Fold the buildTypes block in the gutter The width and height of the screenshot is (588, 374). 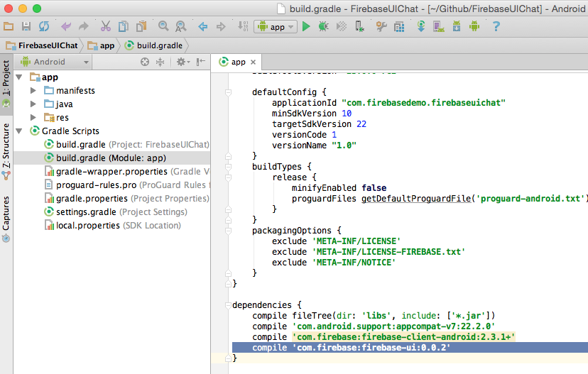coord(228,167)
